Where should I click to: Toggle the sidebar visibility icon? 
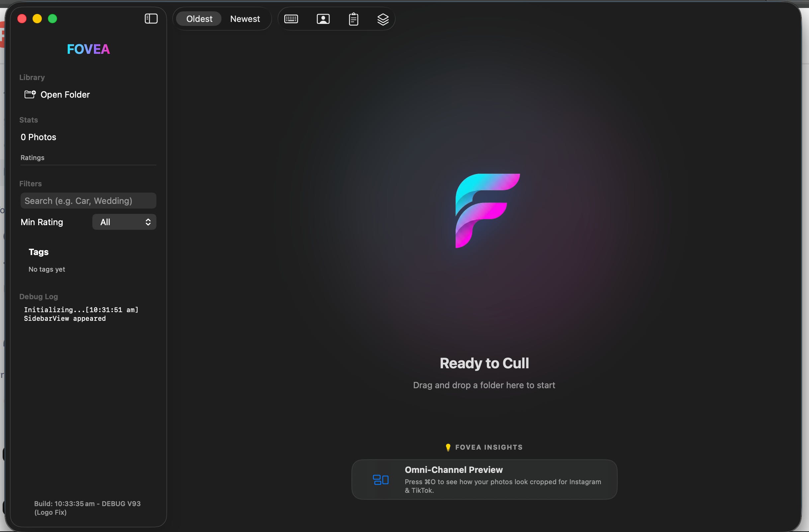151,19
